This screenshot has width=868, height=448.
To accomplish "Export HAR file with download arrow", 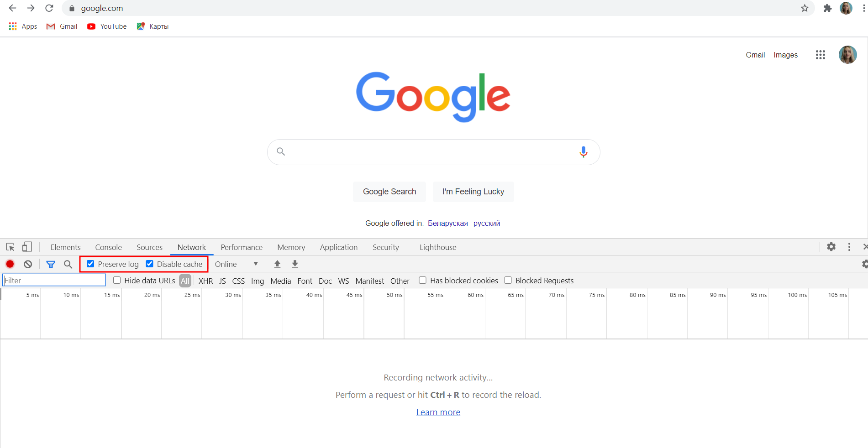I will click(295, 264).
